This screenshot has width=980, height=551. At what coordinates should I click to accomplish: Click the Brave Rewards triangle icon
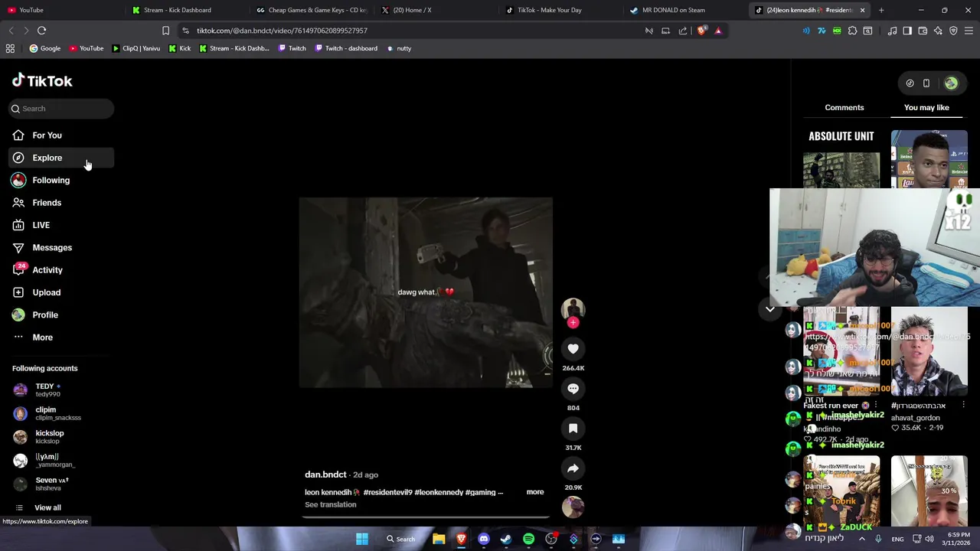(x=718, y=31)
